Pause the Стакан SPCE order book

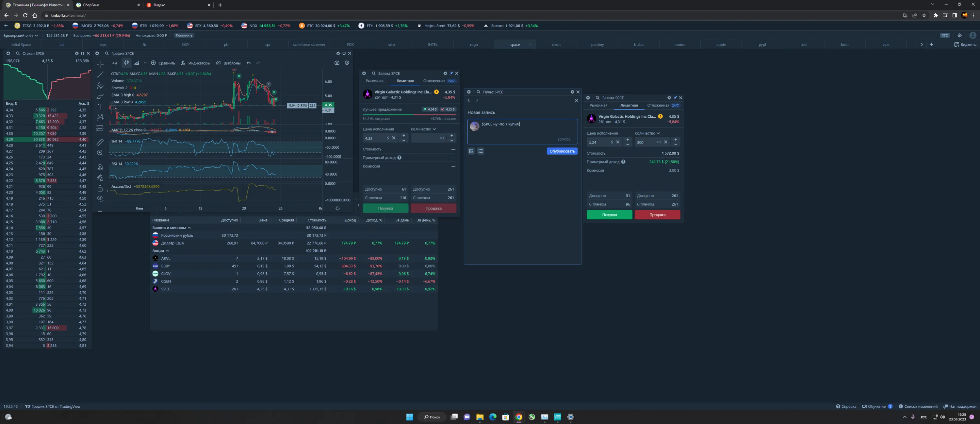tap(83, 53)
